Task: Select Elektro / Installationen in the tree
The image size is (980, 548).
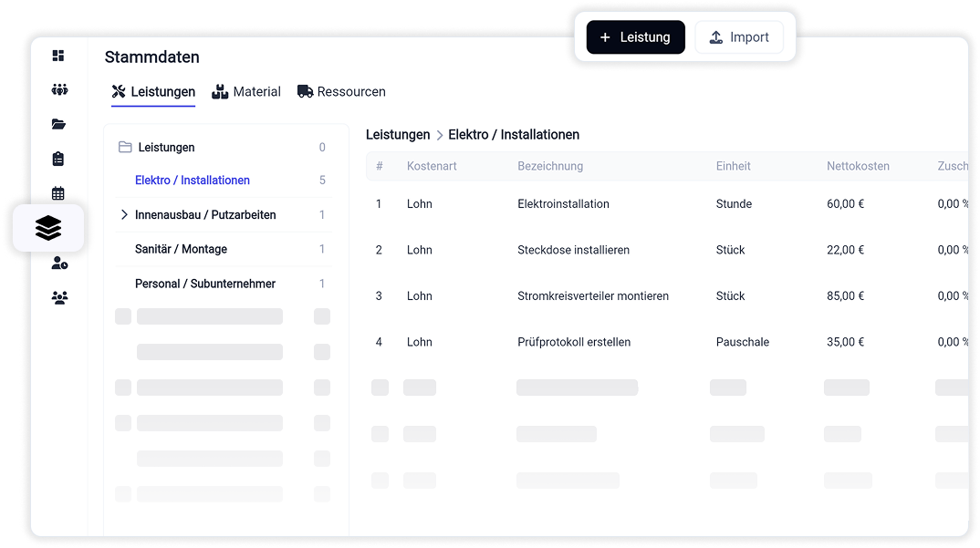Action: [x=192, y=181]
